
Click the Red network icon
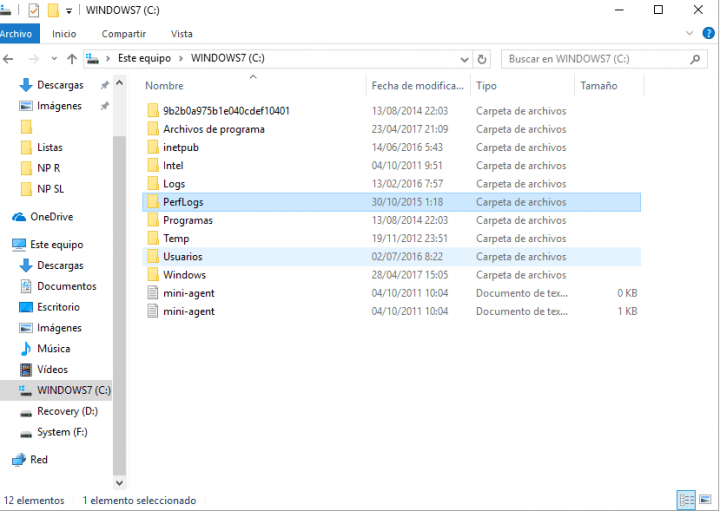click(19, 460)
